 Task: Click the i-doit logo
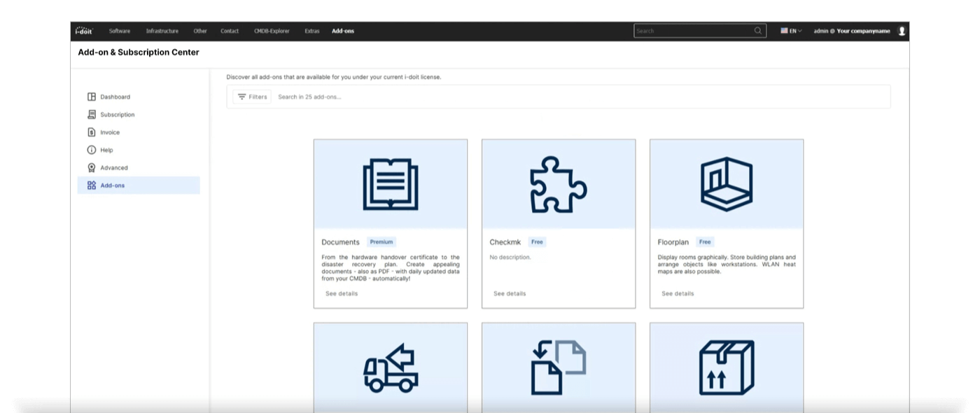point(82,30)
